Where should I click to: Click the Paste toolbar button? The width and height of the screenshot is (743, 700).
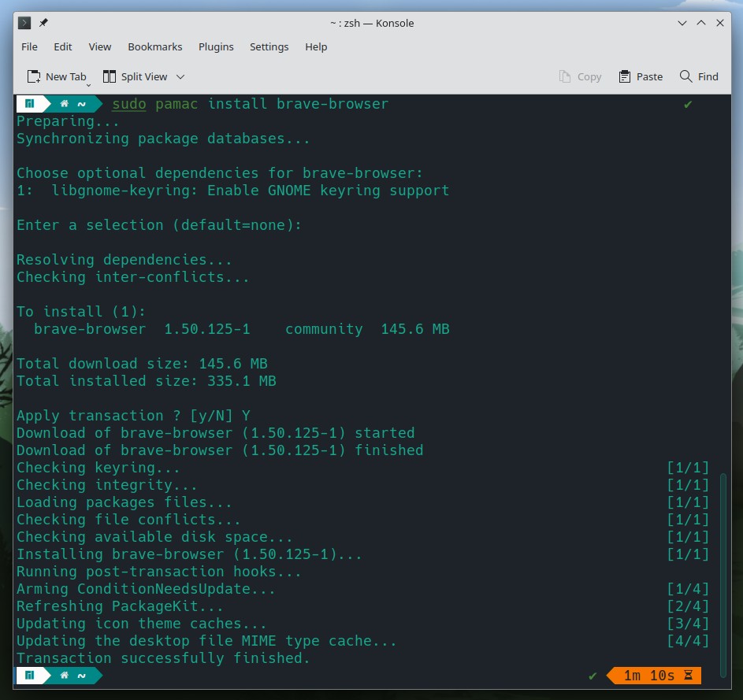pyautogui.click(x=641, y=76)
